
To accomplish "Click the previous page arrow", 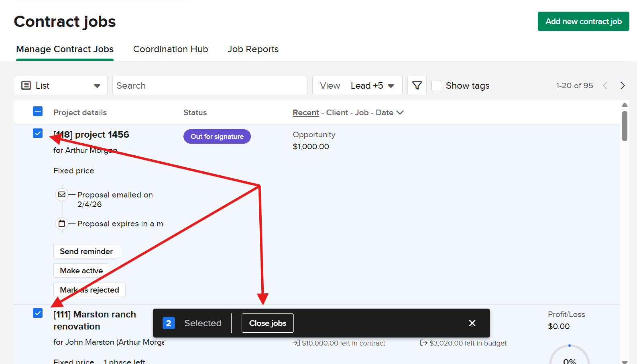I will click(605, 85).
